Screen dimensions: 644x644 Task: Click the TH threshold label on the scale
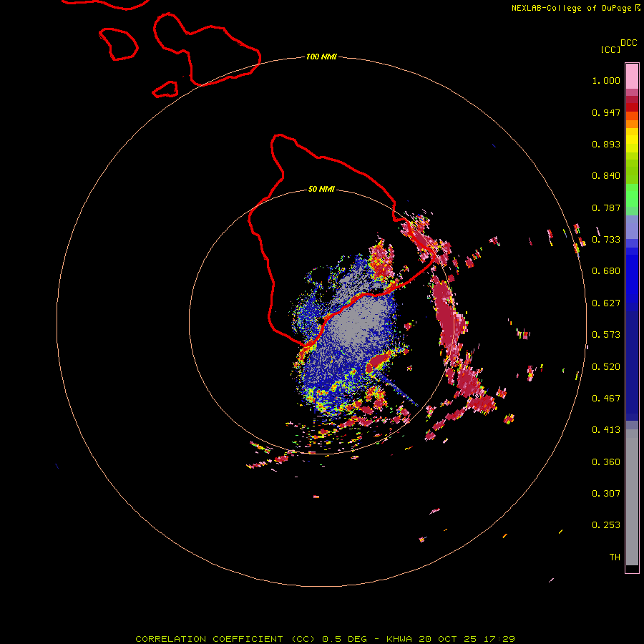pyautogui.click(x=615, y=557)
